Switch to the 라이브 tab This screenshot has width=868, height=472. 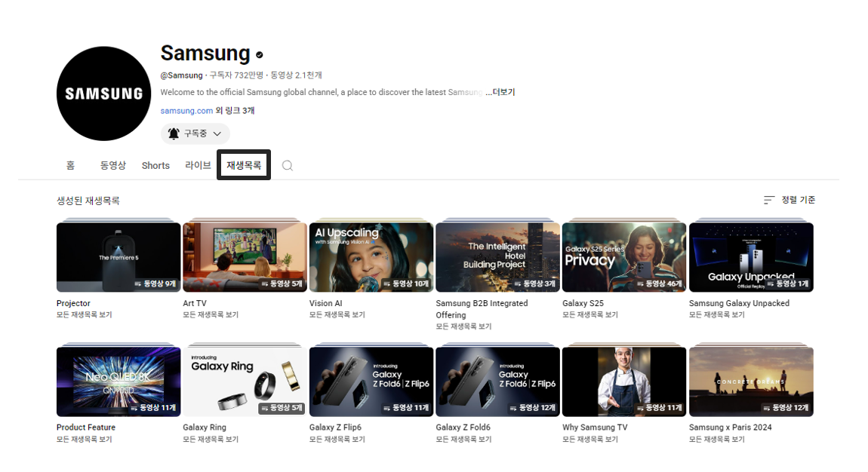[x=198, y=165]
